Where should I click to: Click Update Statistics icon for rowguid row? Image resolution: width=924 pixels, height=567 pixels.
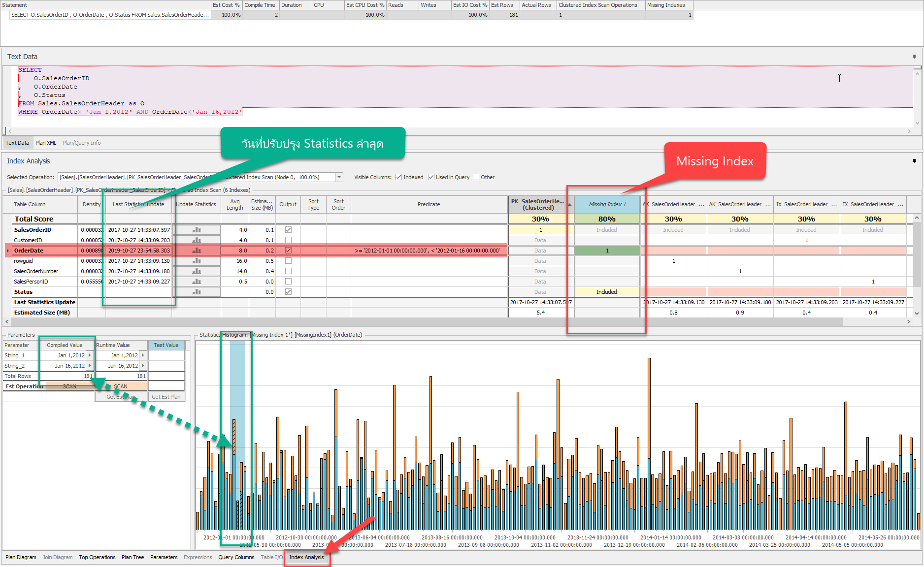click(197, 261)
